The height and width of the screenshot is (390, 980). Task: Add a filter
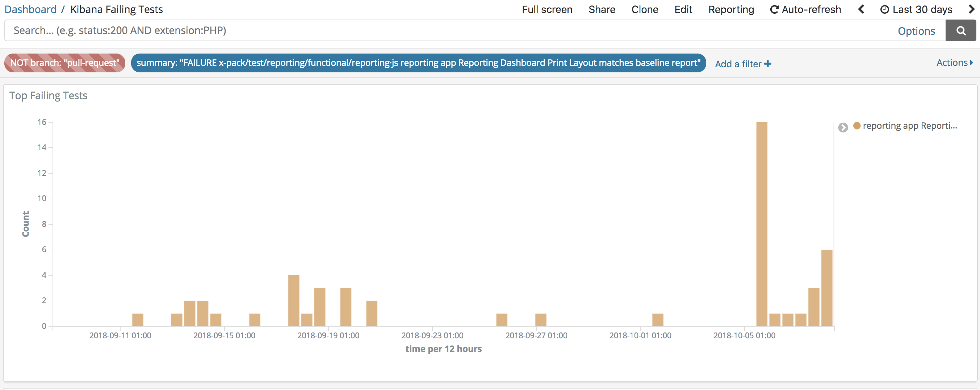click(743, 64)
